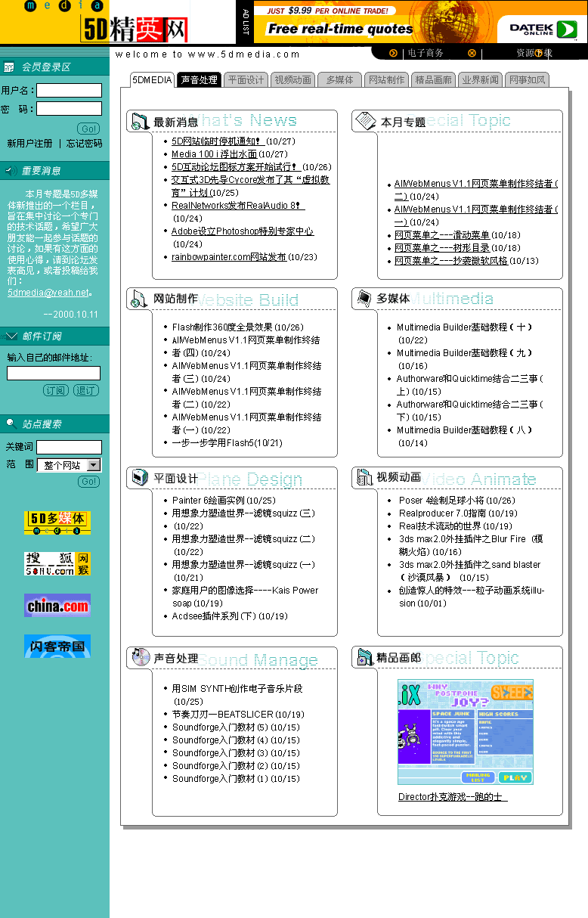
Task: Click the 视频动画 section icon
Action: click(x=365, y=477)
